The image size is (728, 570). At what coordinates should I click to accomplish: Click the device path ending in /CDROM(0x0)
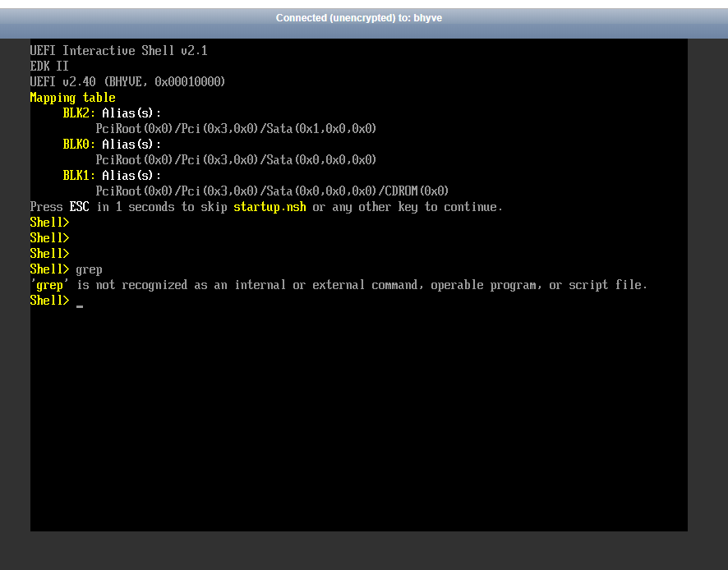click(272, 191)
